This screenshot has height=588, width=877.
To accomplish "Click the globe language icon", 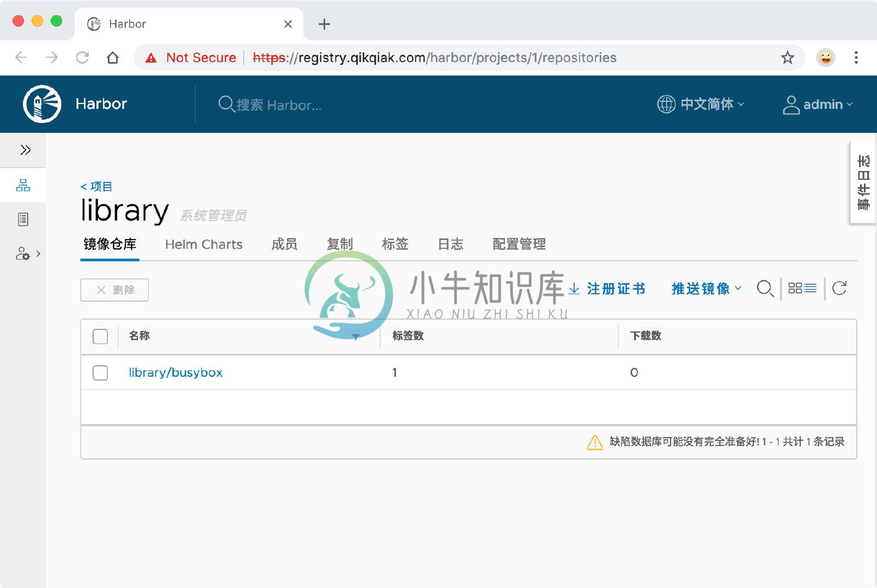I will [666, 104].
